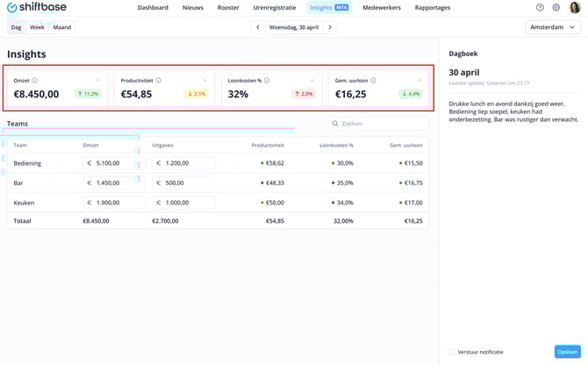This screenshot has height=365, width=588.
Task: Go to previous day with left arrow
Action: tap(258, 27)
